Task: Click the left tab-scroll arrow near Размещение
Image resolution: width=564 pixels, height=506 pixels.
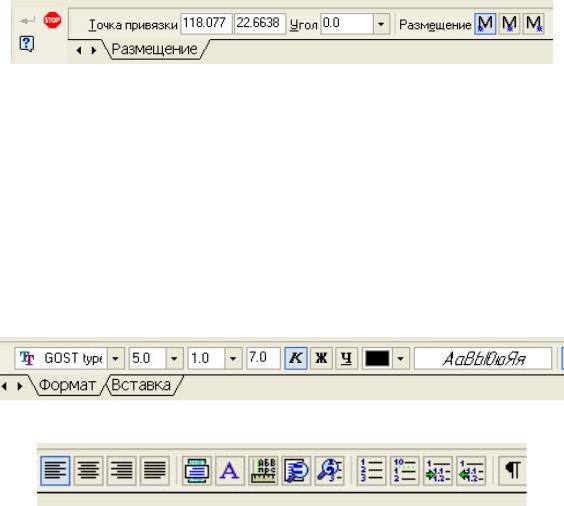Action: click(79, 50)
